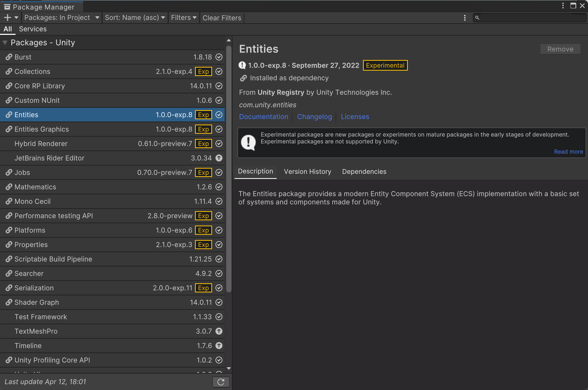Click installed checkmark icon for Collections
This screenshot has width=588, height=390.
219,71
